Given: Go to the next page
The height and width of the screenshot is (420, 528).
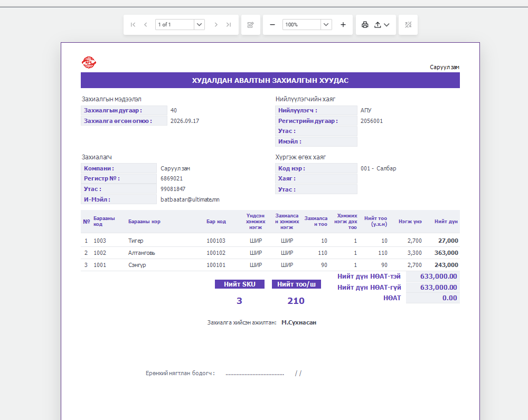Looking at the screenshot, I should point(216,25).
